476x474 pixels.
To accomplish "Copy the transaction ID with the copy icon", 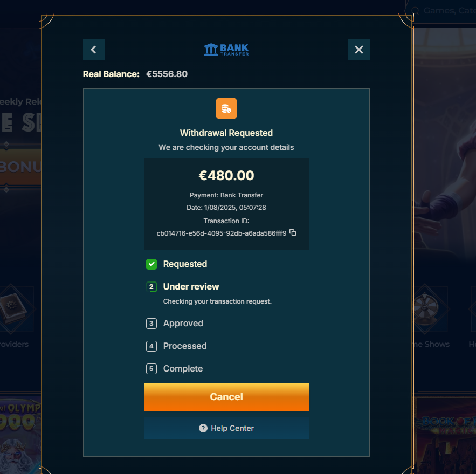I will (x=293, y=232).
